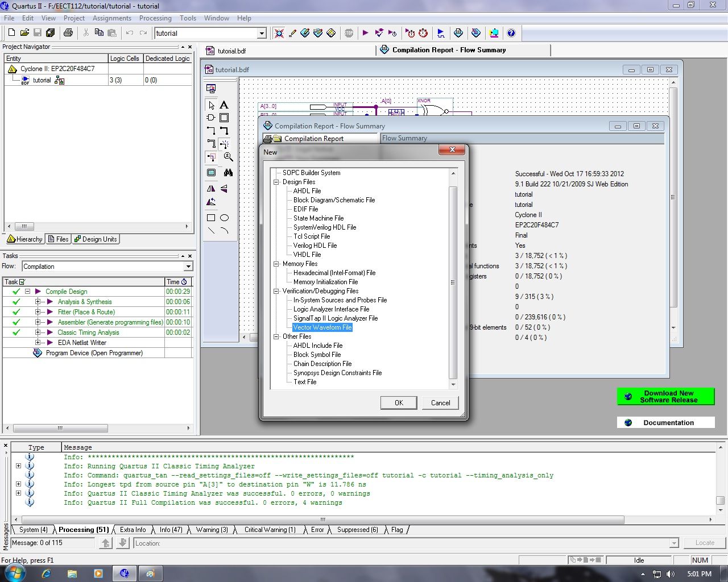Image resolution: width=728 pixels, height=582 pixels.
Task: Open the Flow dropdown in Tasks pane
Action: (189, 266)
